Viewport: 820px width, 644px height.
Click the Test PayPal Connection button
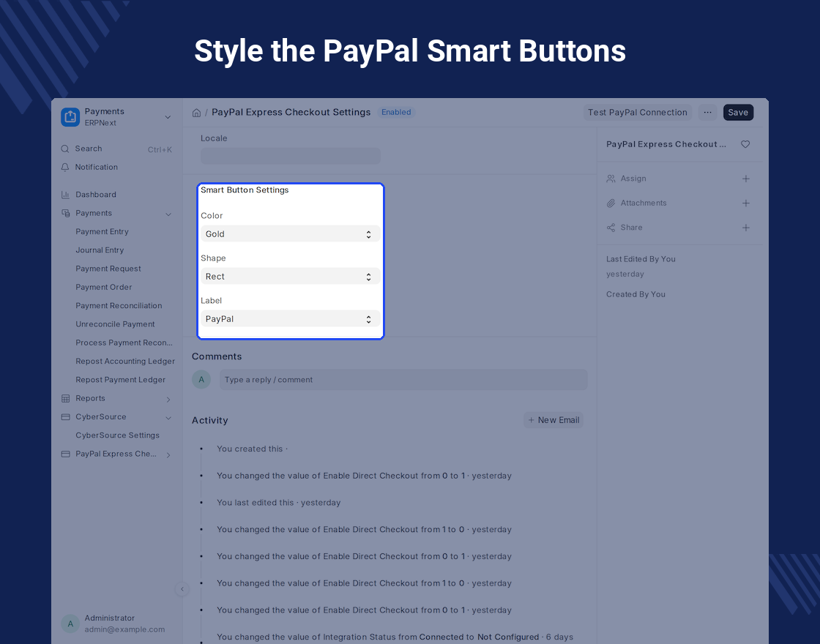[x=638, y=113]
